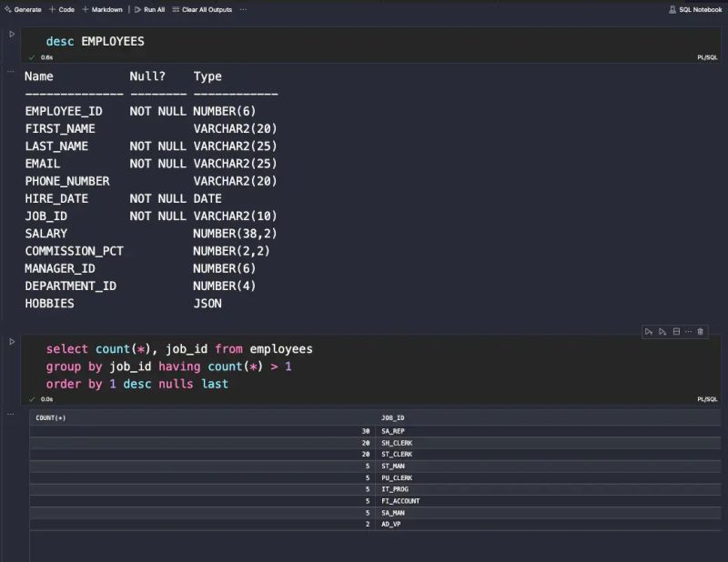
Task: Add a new Code cell
Action: (64, 9)
